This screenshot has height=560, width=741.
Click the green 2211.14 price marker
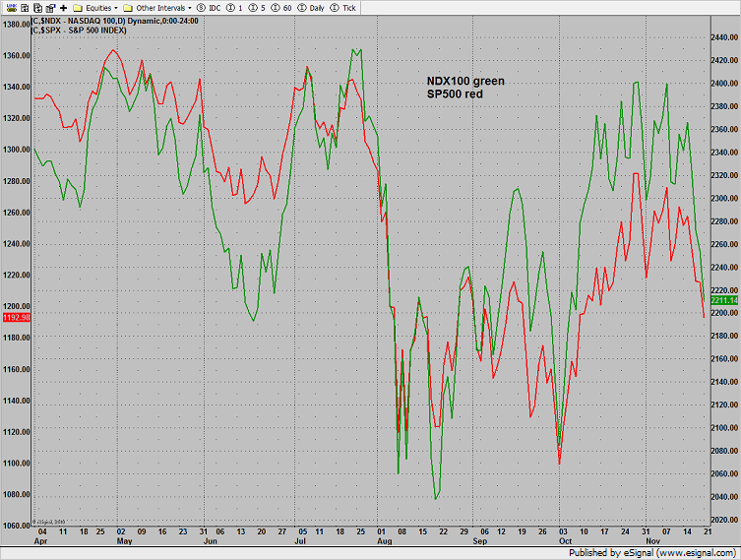[724, 300]
